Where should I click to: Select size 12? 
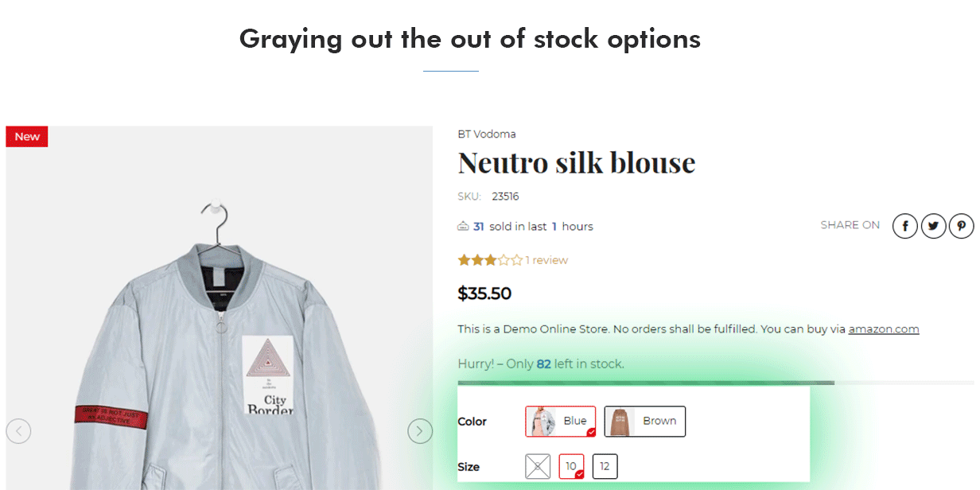pyautogui.click(x=605, y=466)
